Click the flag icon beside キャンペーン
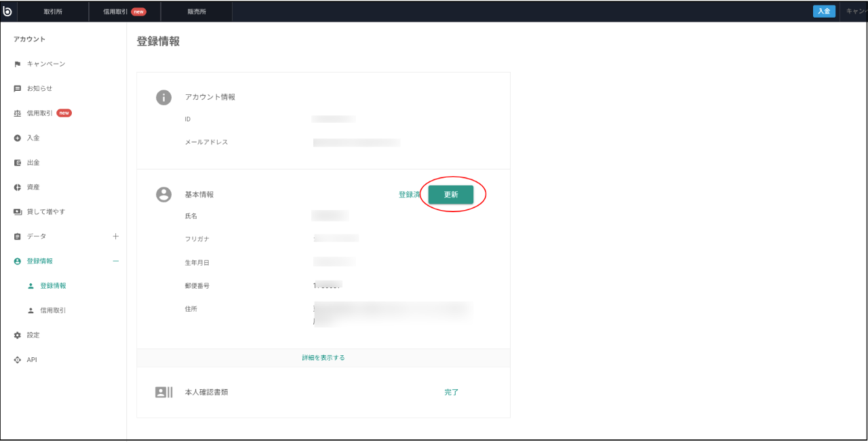This screenshot has width=868, height=442. [x=18, y=64]
